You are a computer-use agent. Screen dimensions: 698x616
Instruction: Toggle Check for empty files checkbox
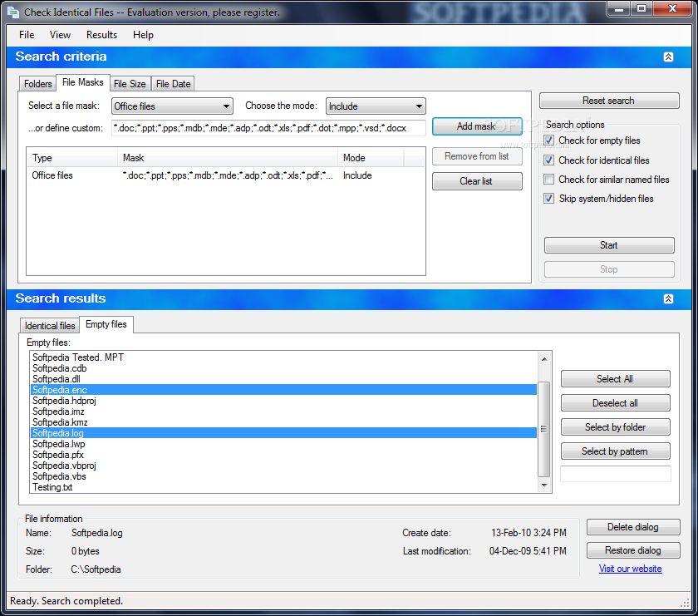click(549, 140)
